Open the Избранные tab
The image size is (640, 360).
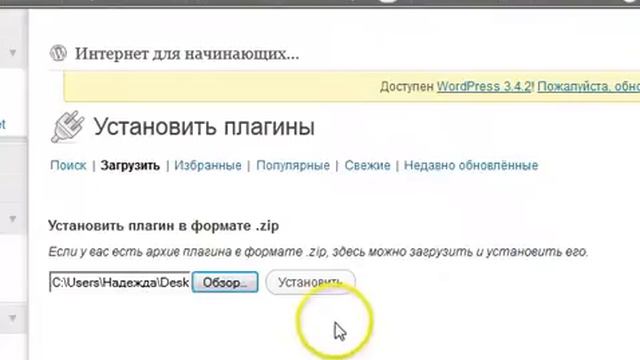[208, 165]
